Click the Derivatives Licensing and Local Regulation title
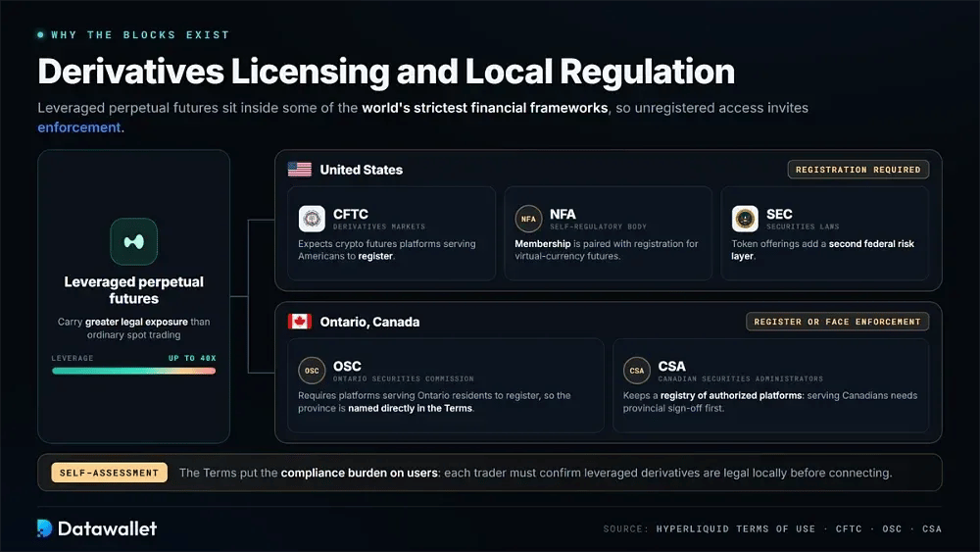This screenshot has width=980, height=552. 386,72
